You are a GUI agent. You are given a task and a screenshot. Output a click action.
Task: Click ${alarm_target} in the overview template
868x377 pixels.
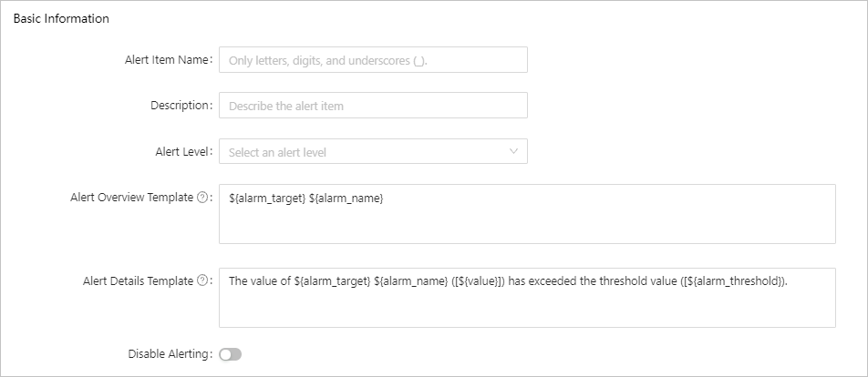click(267, 199)
